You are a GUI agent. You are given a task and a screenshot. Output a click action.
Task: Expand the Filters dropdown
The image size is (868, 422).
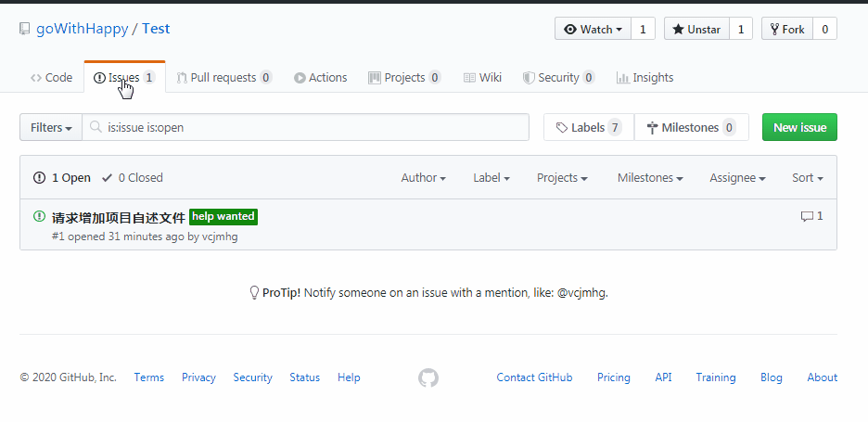click(x=51, y=127)
